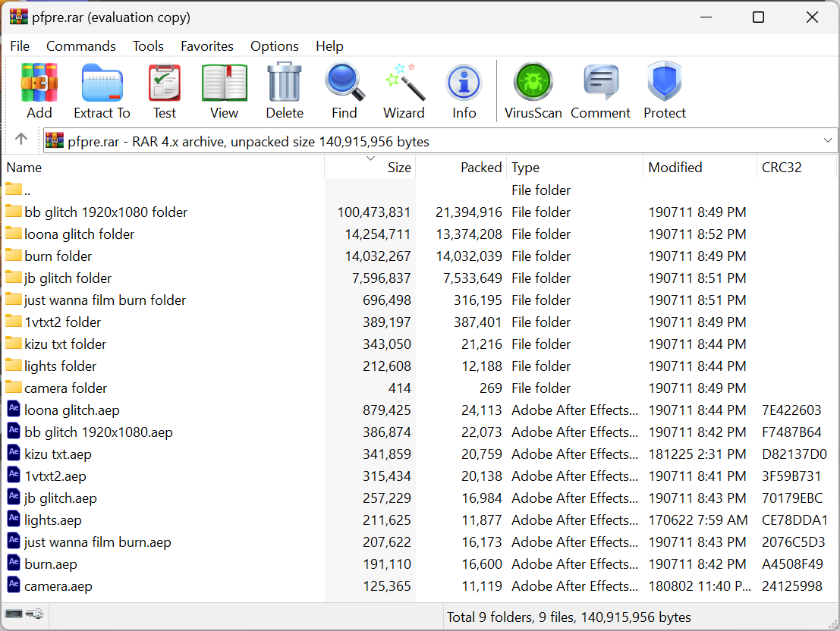The width and height of the screenshot is (840, 631).
Task: Open the archive Info icon
Action: click(x=464, y=83)
